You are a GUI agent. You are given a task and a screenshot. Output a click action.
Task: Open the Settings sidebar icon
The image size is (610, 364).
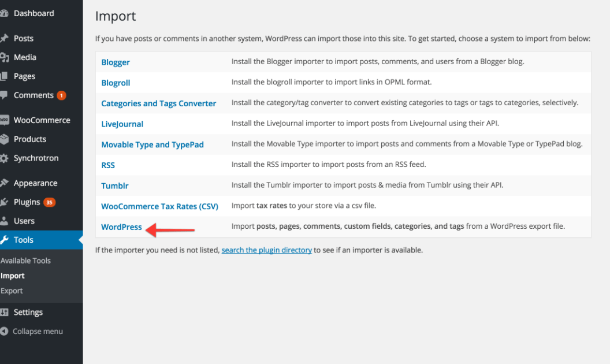coord(8,312)
